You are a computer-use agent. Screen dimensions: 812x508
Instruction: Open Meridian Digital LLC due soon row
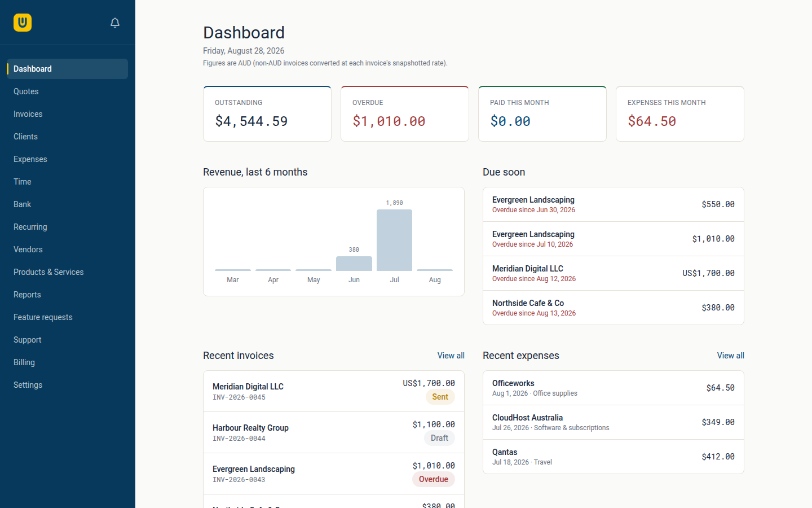[614, 273]
